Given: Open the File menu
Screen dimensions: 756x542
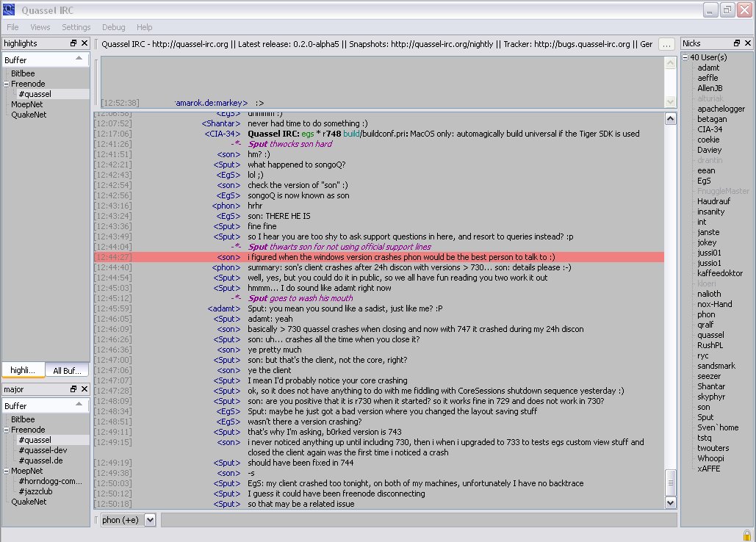Looking at the screenshot, I should click(x=12, y=27).
